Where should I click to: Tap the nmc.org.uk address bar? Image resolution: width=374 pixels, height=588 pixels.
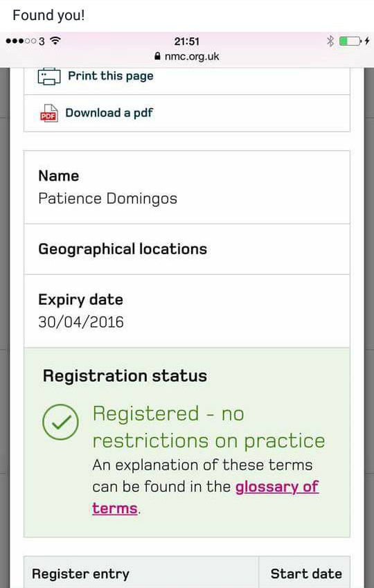(x=187, y=57)
